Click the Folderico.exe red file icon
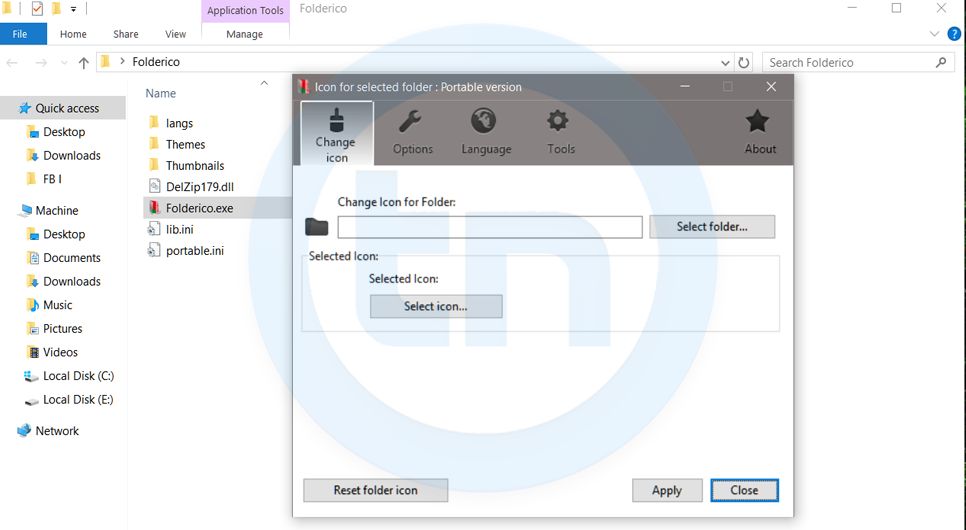Screen dimensions: 966x530 154,208
